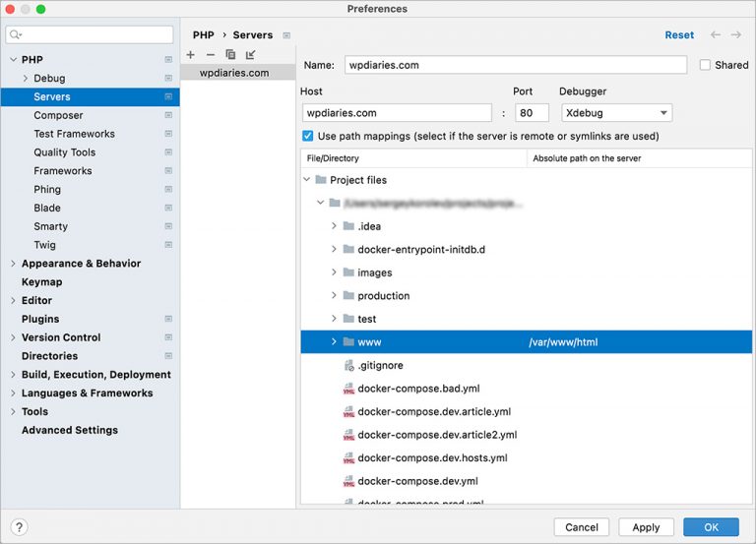Click the Port input field
Screen dimensions: 756x544
(532, 113)
